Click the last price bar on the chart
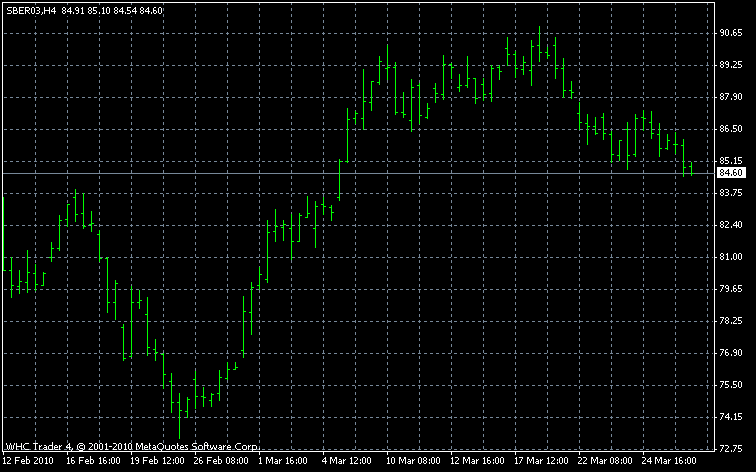756x472 pixels. 690,169
